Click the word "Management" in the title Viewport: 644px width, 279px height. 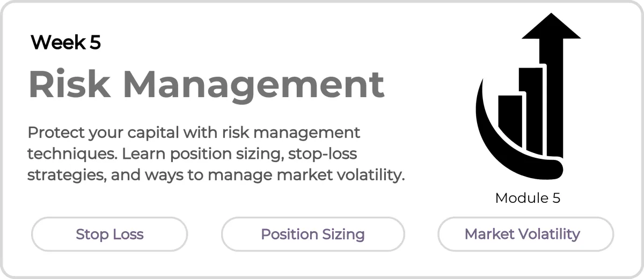253,85
